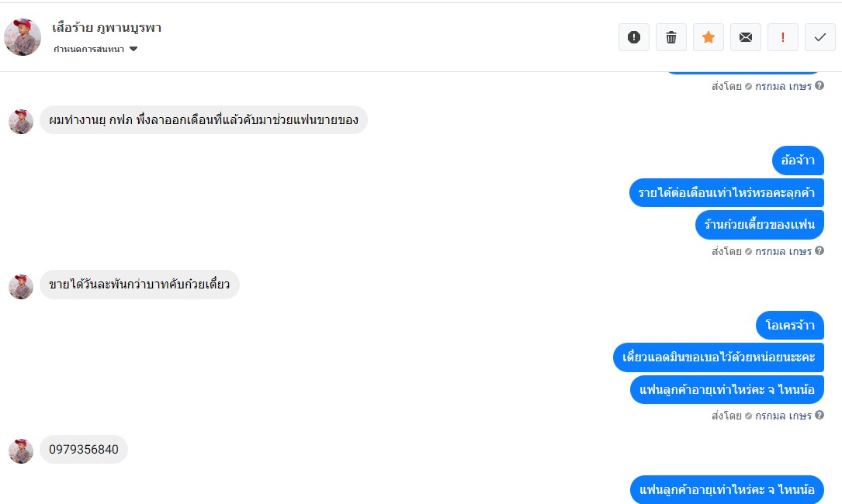Click the avatar beside the phone number message

point(21,450)
